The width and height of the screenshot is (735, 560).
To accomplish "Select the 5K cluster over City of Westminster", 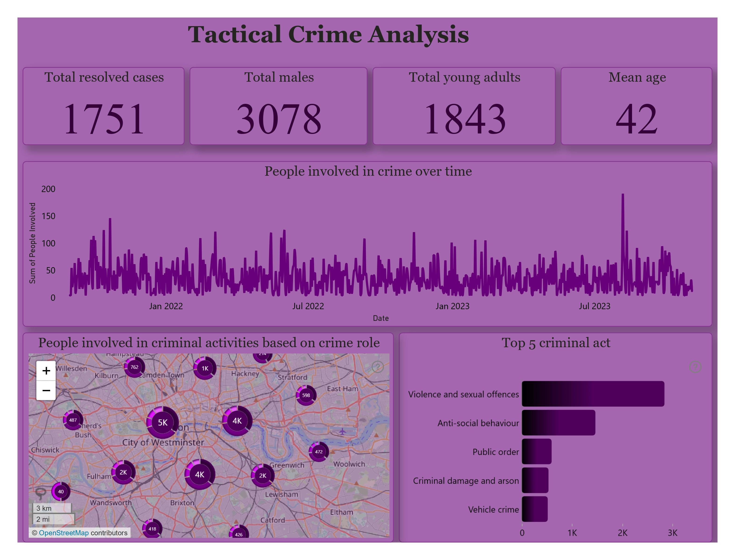I will click(163, 423).
